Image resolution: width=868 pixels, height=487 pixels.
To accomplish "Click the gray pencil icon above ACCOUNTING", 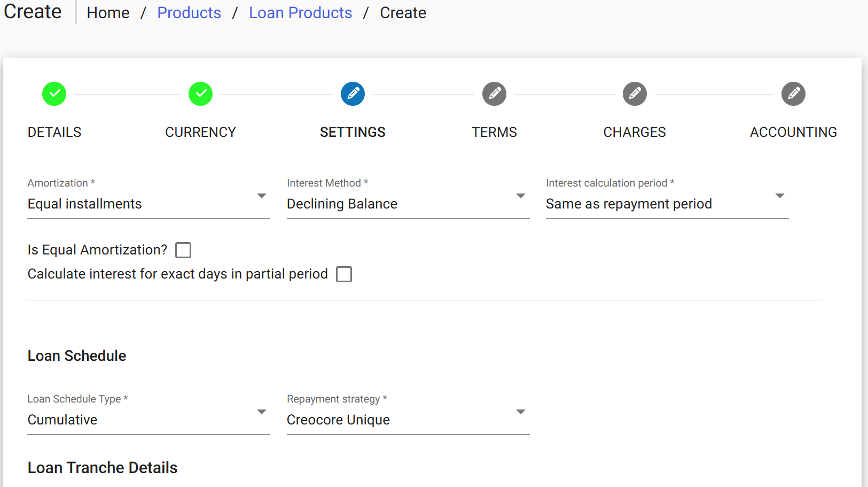I will (794, 94).
